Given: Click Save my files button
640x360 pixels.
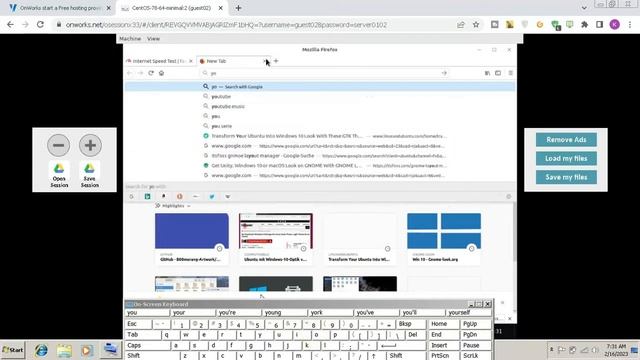Looking at the screenshot, I should pos(566,177).
